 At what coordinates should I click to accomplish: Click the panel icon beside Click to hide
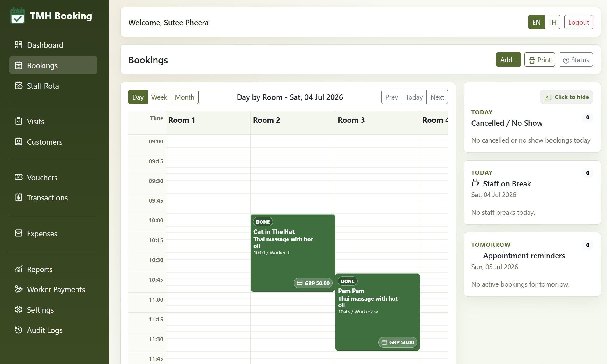(x=548, y=97)
